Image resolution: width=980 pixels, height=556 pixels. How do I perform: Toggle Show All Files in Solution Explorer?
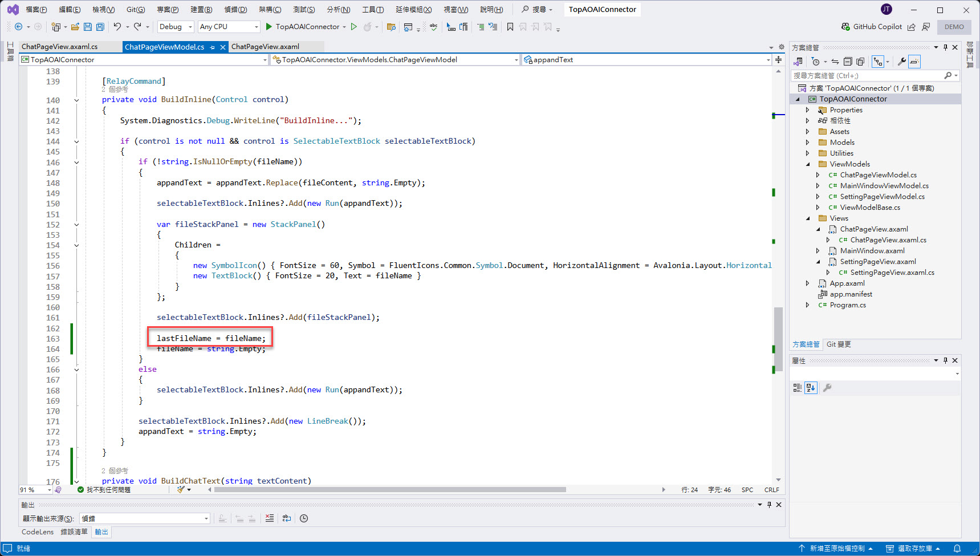coord(860,62)
